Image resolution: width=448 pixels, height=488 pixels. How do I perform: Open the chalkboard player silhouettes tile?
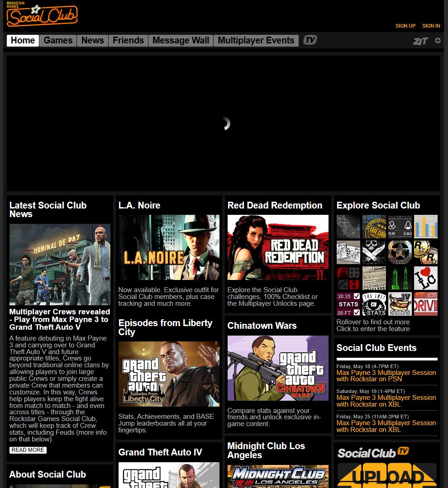point(400,227)
